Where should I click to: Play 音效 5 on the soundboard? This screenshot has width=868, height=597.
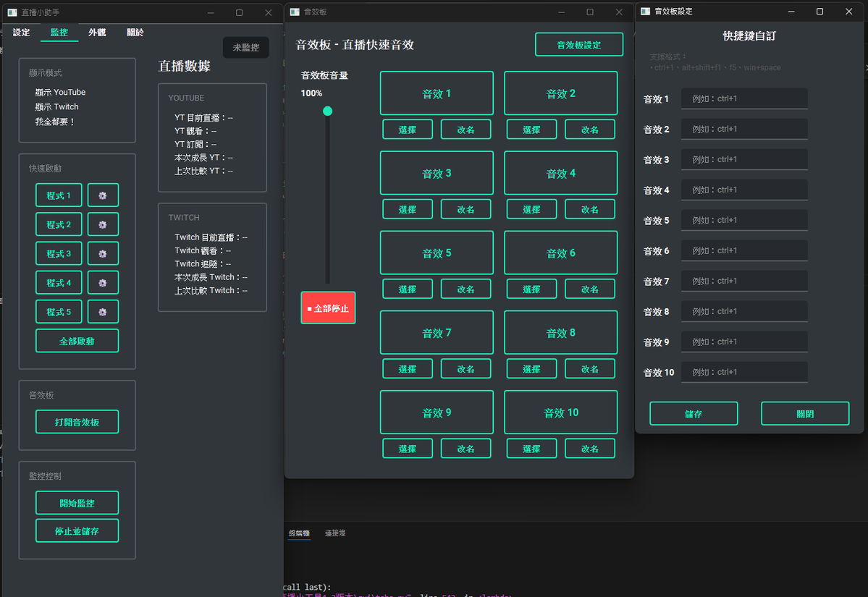pyautogui.click(x=437, y=253)
